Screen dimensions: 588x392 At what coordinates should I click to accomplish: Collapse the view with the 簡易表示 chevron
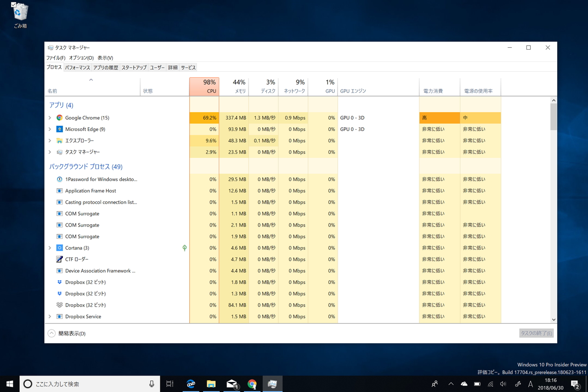tap(51, 333)
